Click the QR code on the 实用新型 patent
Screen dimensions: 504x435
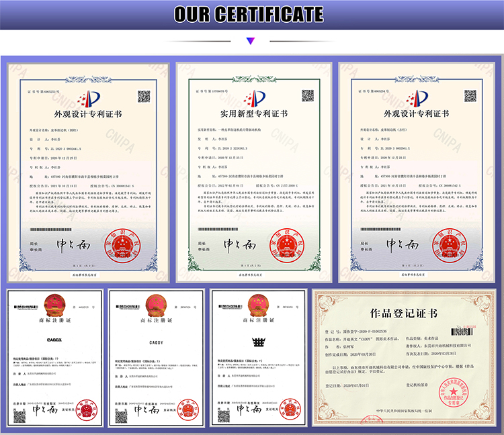[308, 96]
